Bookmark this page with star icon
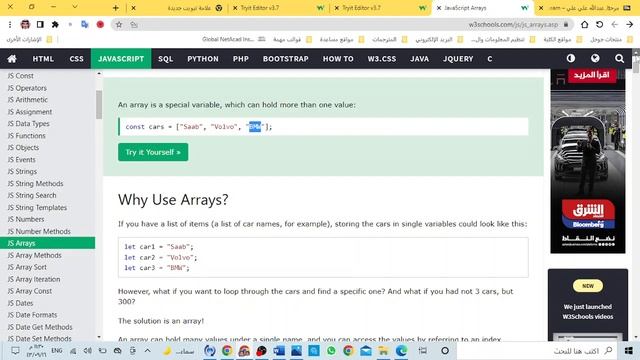The width and height of the screenshot is (640, 360). [119, 24]
